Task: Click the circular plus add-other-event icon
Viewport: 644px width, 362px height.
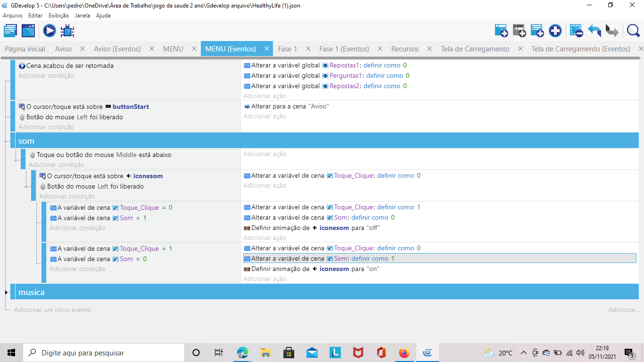Action: pyautogui.click(x=555, y=31)
